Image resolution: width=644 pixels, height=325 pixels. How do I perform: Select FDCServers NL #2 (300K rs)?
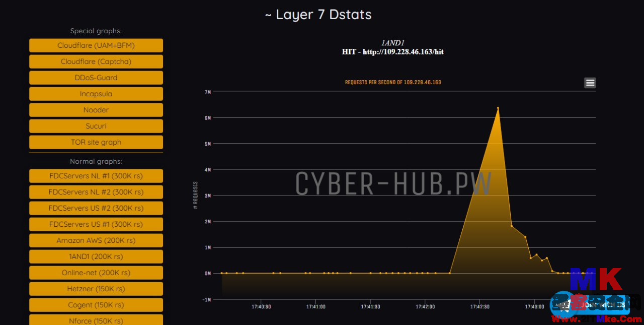click(x=96, y=192)
